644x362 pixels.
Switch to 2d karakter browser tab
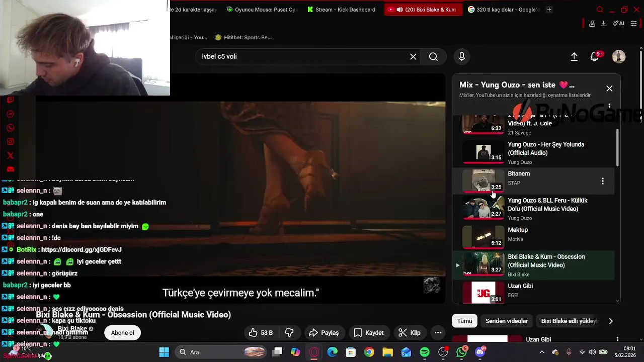click(x=194, y=10)
